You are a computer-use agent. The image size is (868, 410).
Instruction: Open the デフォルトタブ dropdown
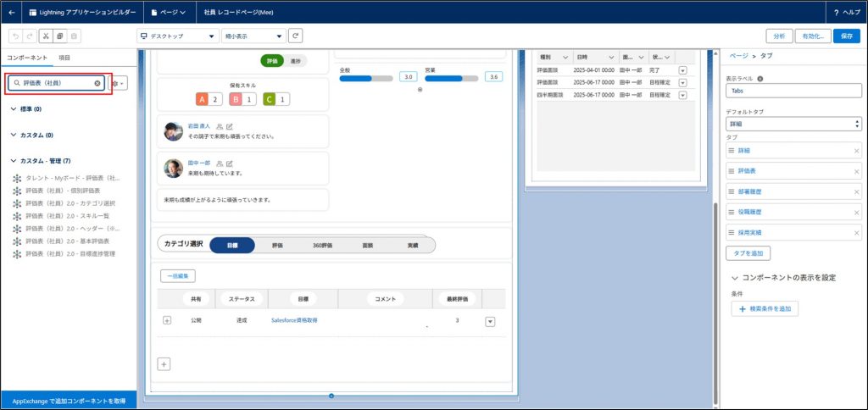[x=793, y=124]
